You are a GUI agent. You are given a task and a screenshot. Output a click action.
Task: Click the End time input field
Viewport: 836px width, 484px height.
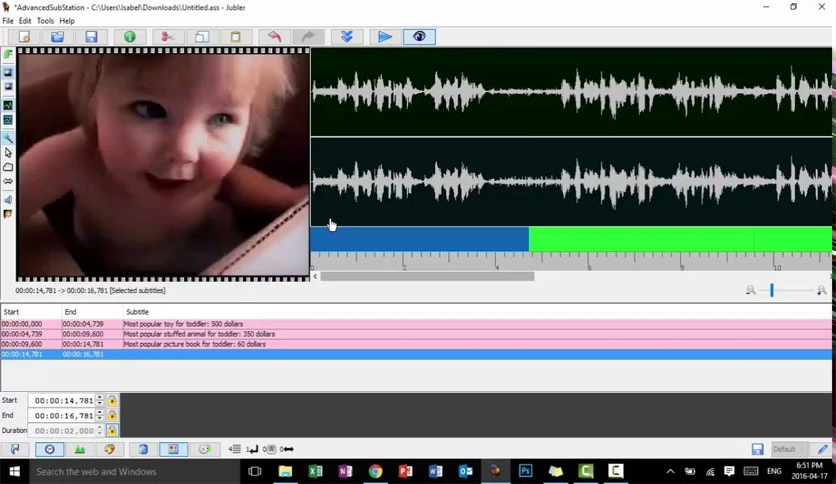[x=62, y=415]
